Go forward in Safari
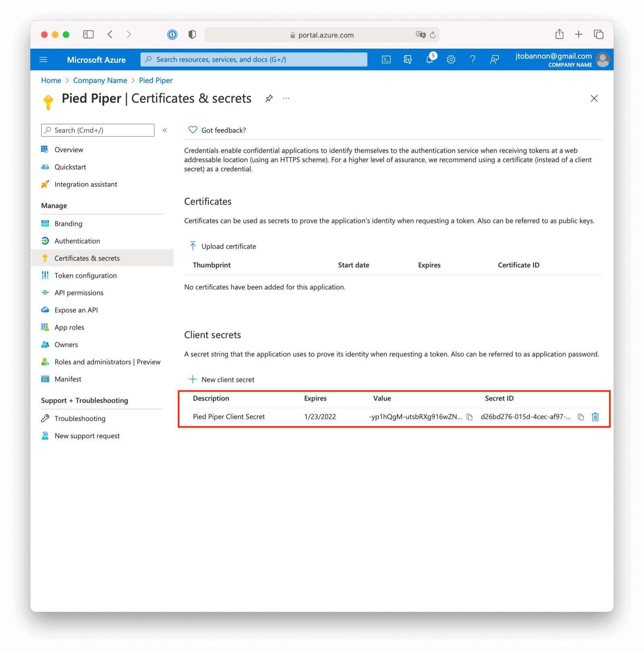 tap(128, 35)
